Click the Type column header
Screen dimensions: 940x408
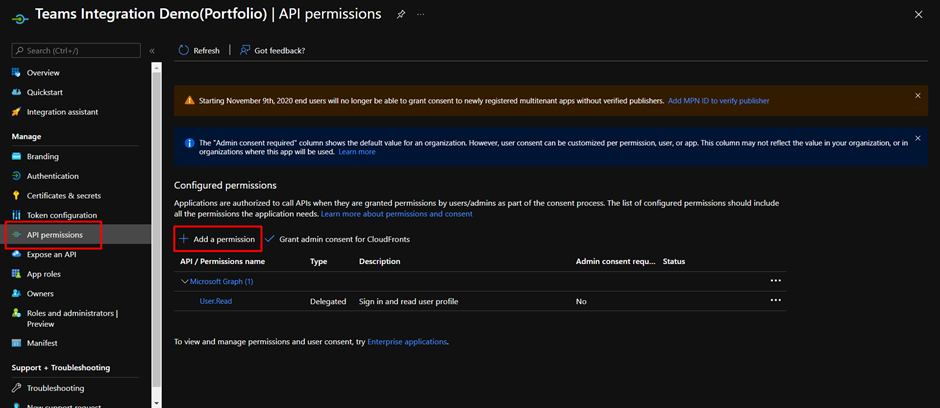coord(318,261)
